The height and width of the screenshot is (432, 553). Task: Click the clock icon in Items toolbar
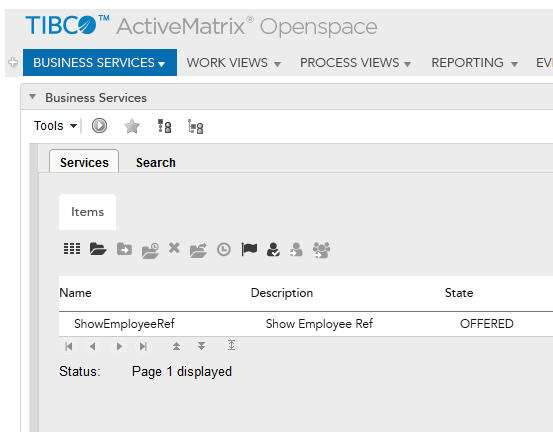click(224, 249)
